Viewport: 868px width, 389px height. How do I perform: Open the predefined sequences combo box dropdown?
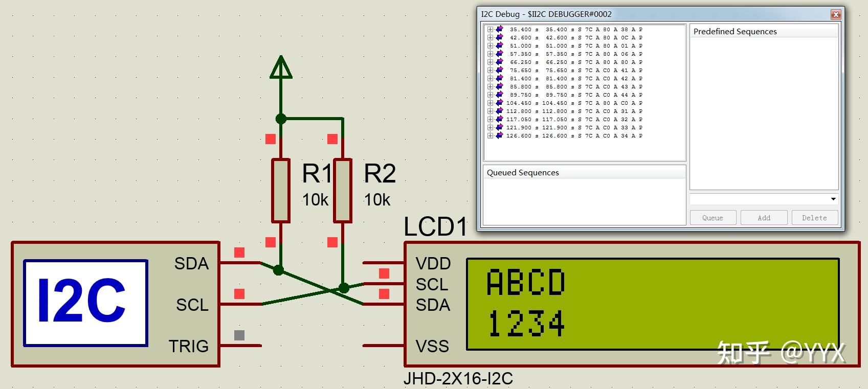click(833, 199)
